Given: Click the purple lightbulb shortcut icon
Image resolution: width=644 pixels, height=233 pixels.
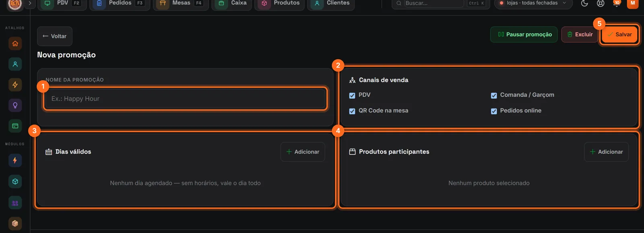Looking at the screenshot, I should (15, 105).
